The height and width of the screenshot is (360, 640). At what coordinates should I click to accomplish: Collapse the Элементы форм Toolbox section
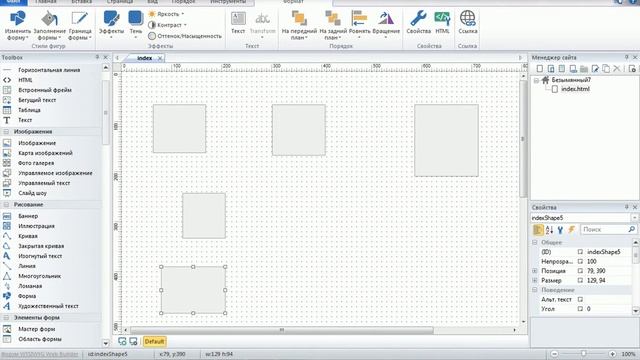6,317
